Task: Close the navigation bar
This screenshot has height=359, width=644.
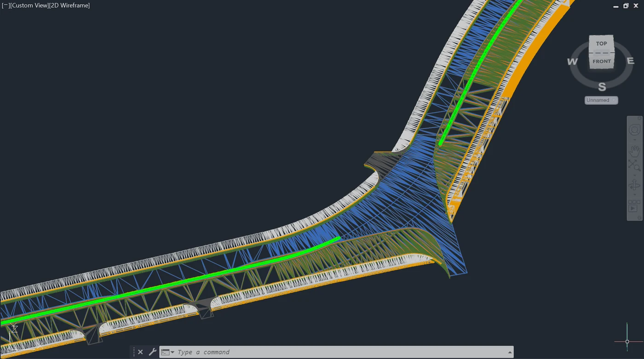Action: [x=639, y=118]
